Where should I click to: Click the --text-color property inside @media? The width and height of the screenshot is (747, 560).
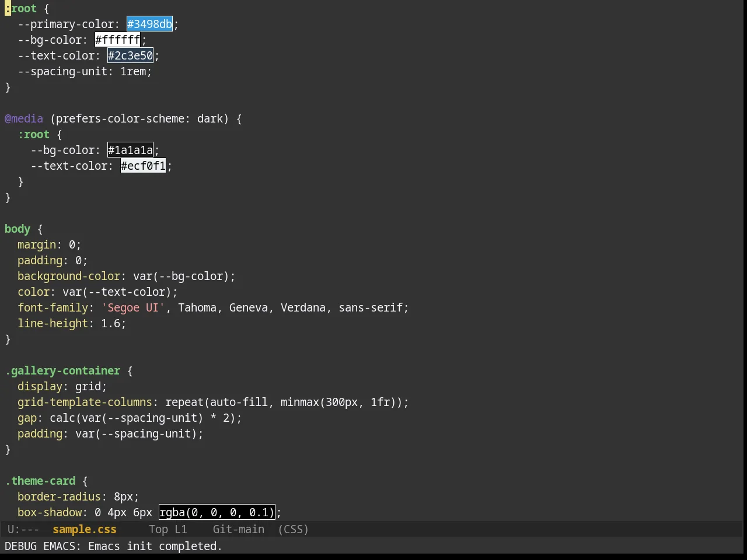[x=69, y=166]
